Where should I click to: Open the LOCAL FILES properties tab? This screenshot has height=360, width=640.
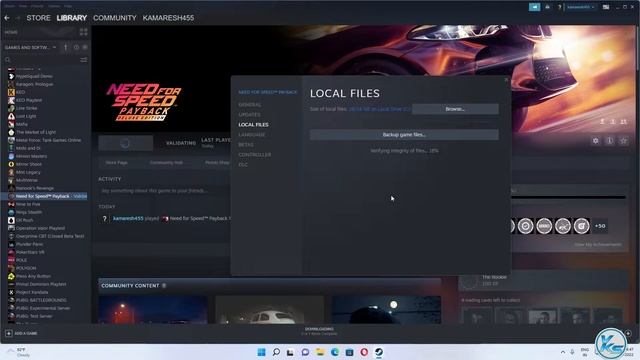253,124
